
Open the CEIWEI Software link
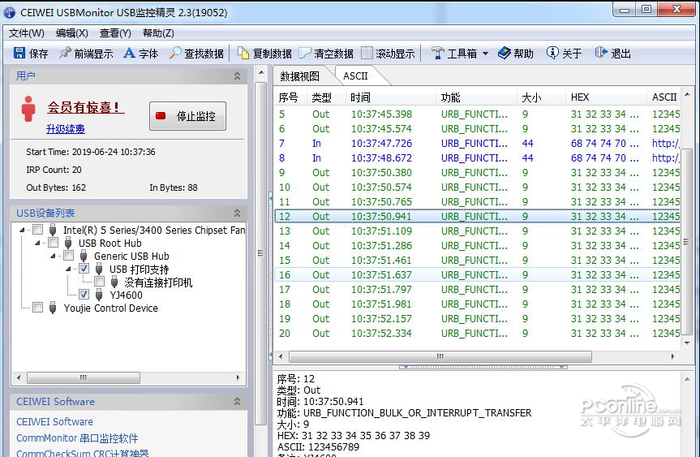pyautogui.click(x=55, y=422)
